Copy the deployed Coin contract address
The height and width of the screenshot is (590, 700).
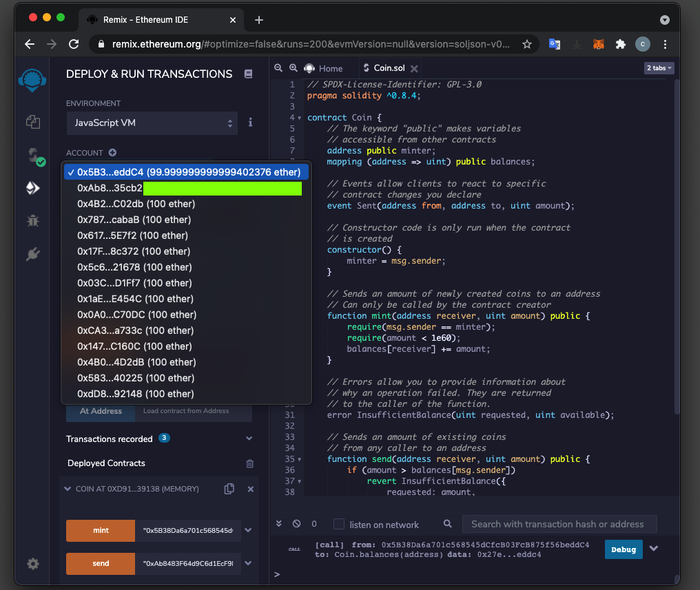coord(229,489)
